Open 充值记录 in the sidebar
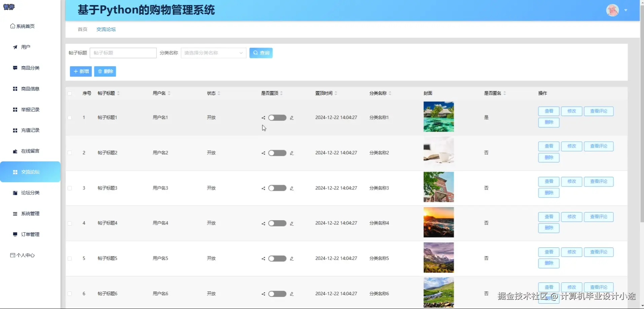The width and height of the screenshot is (644, 309). click(x=26, y=130)
